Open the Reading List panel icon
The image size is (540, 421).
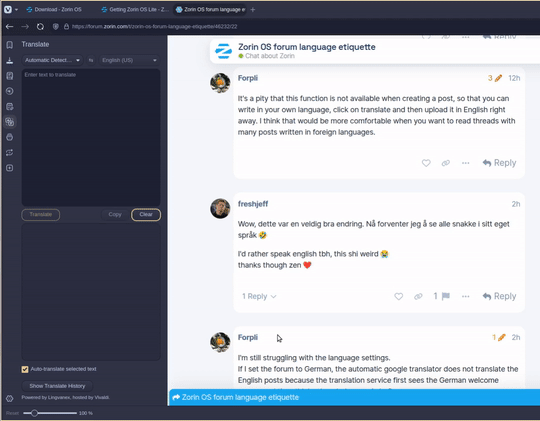click(10, 106)
